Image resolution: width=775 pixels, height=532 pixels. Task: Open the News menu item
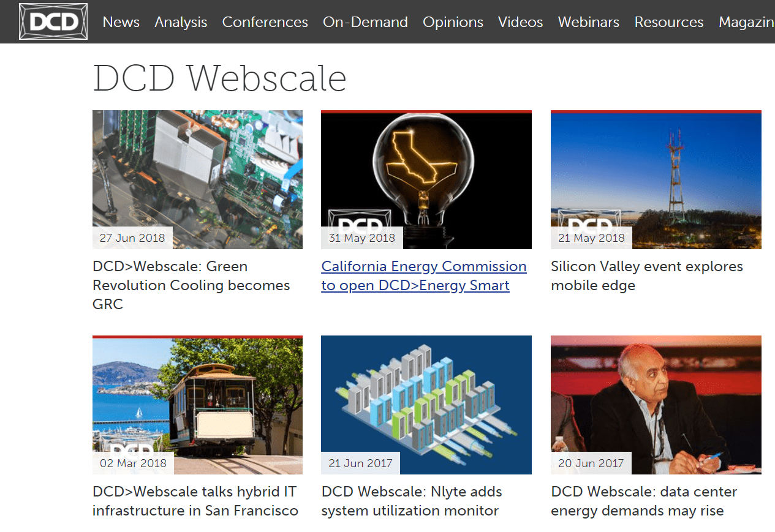point(121,22)
